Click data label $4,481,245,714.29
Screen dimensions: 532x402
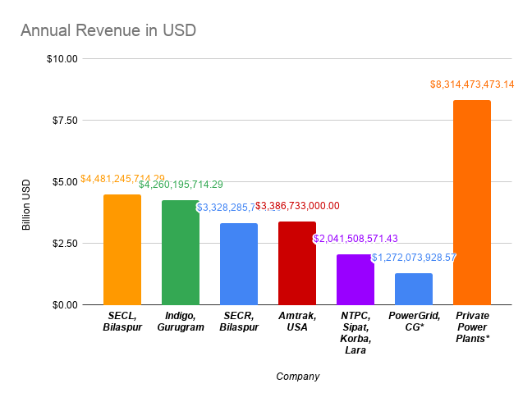[122, 179]
